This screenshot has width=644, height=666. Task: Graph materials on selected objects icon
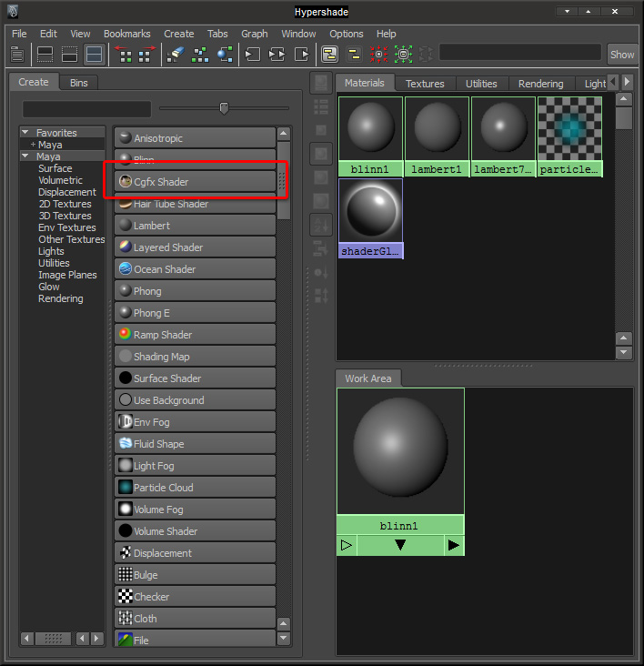(x=225, y=55)
